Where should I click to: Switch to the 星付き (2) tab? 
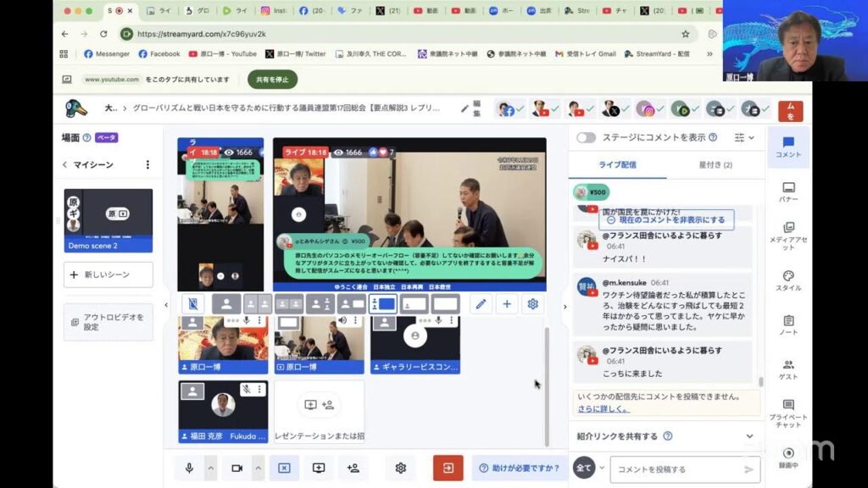point(715,164)
